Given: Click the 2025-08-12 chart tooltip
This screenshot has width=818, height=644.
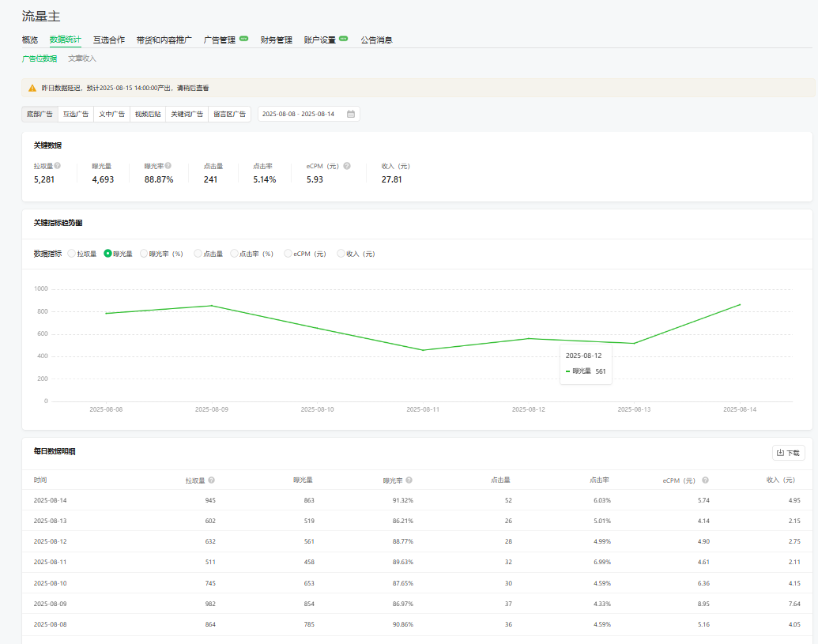Looking at the screenshot, I should tap(586, 364).
